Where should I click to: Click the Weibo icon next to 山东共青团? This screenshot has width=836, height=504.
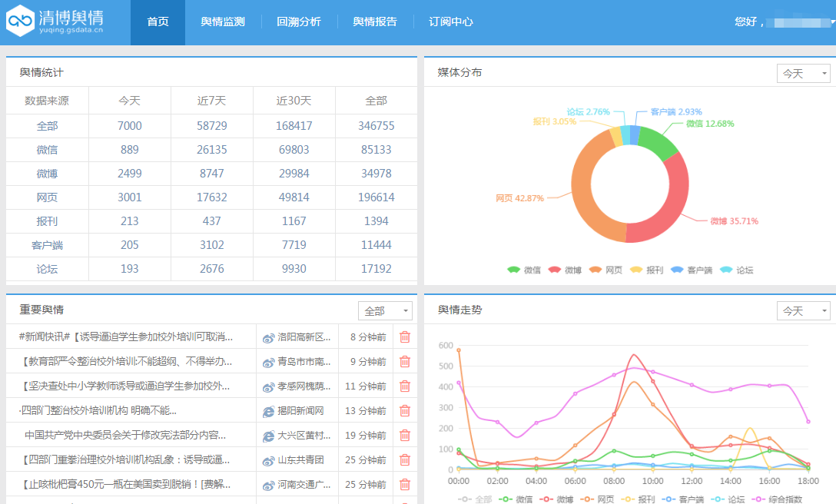coord(268,461)
